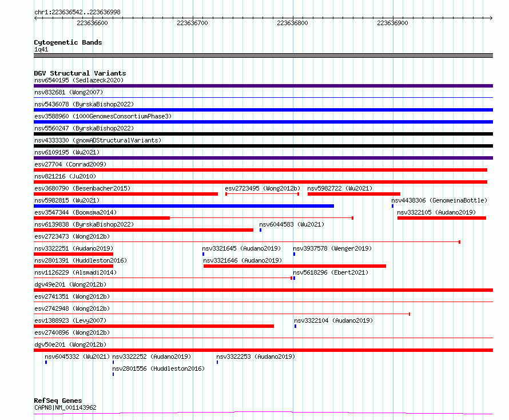Open nsv5618296 (Ebert2021) variant
Image resolution: width=509 pixels, height=420 pixels.
pyautogui.click(x=331, y=272)
